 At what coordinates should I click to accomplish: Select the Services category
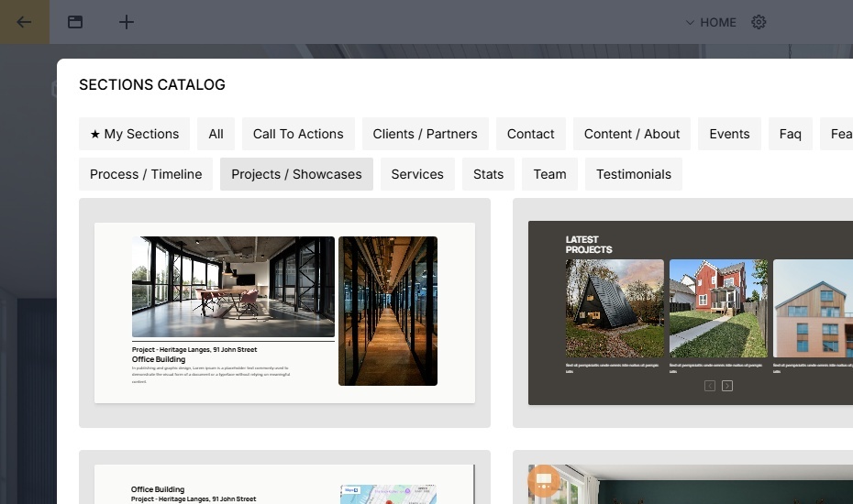[x=417, y=174]
